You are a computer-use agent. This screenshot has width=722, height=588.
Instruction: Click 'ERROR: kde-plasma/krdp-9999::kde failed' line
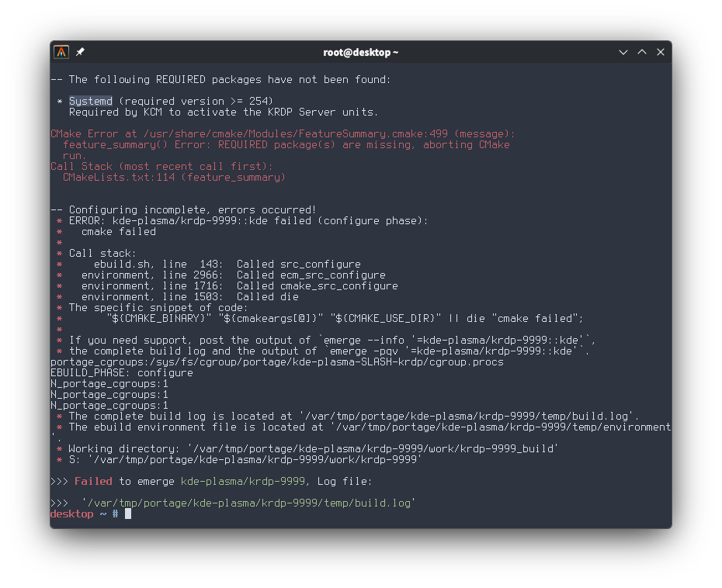click(241, 221)
